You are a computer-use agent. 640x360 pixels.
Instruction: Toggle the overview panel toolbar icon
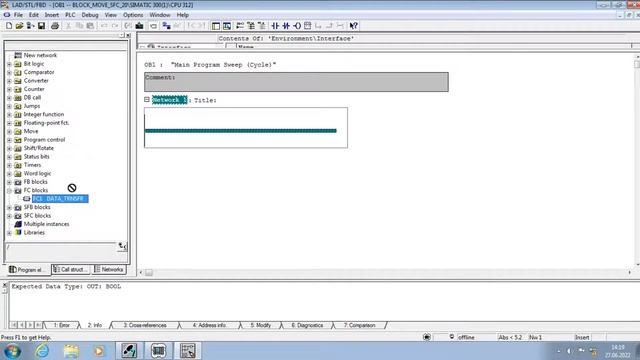[216, 26]
